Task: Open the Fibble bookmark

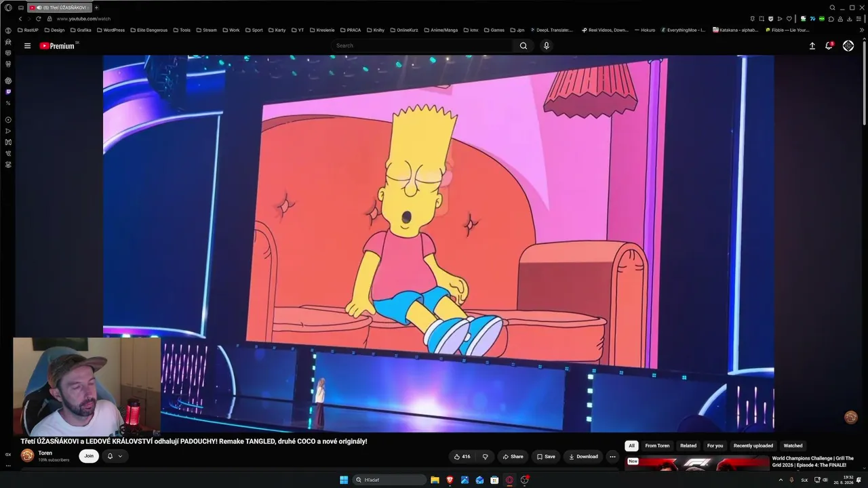Action: [x=787, y=30]
